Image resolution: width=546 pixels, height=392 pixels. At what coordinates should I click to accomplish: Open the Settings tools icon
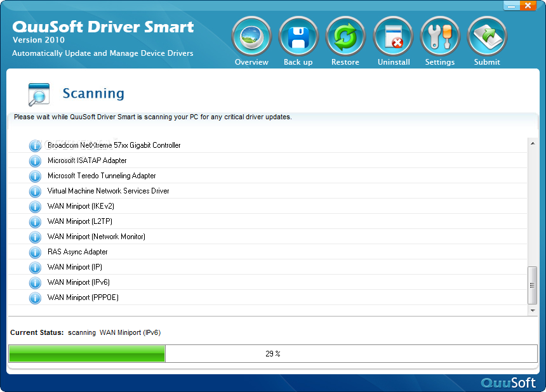440,37
